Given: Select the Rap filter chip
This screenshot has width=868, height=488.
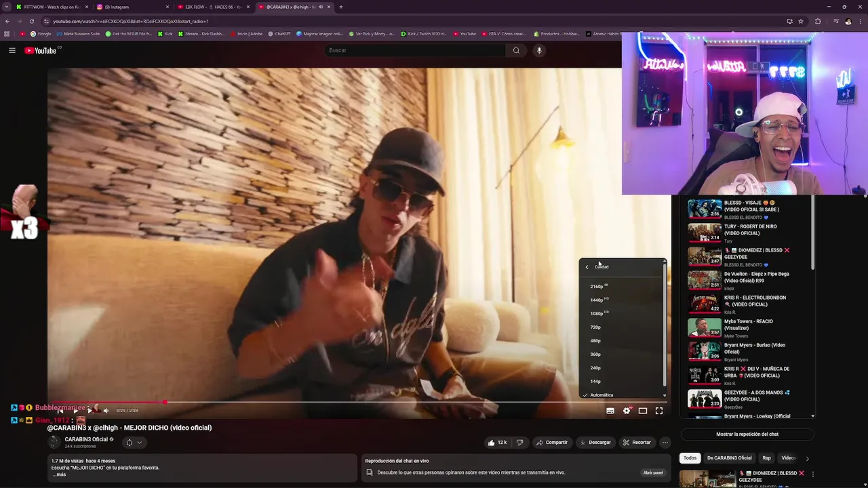Looking at the screenshot, I should coord(766,458).
